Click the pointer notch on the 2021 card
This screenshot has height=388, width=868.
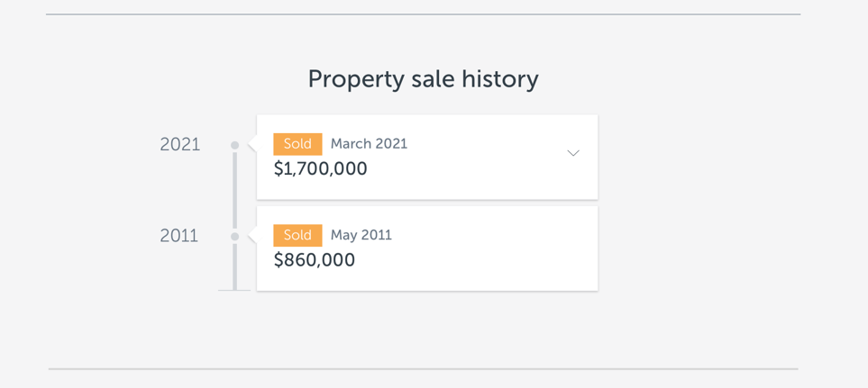(253, 145)
